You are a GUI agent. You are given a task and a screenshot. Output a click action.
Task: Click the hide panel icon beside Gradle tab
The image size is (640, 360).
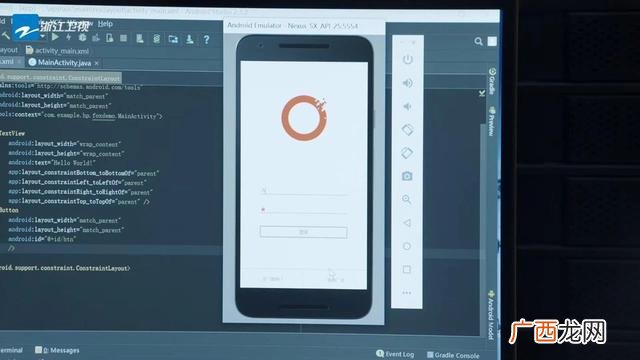[482, 93]
